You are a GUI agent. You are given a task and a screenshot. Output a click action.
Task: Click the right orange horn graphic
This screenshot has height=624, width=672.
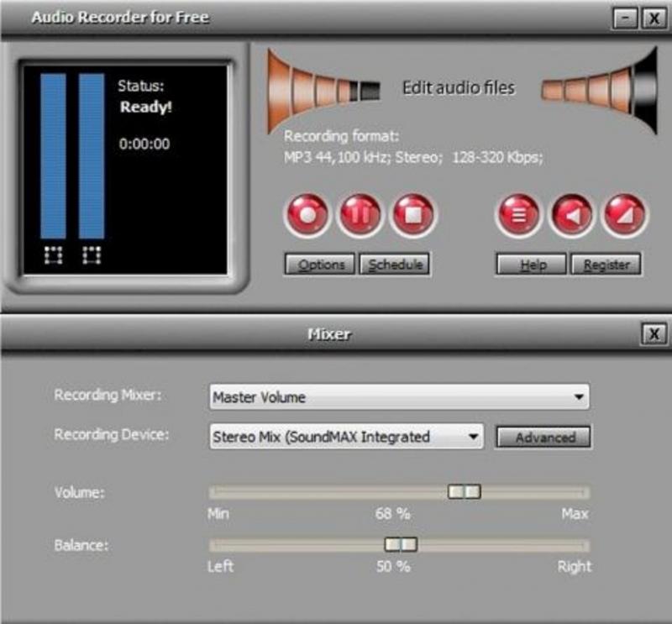pos(601,88)
